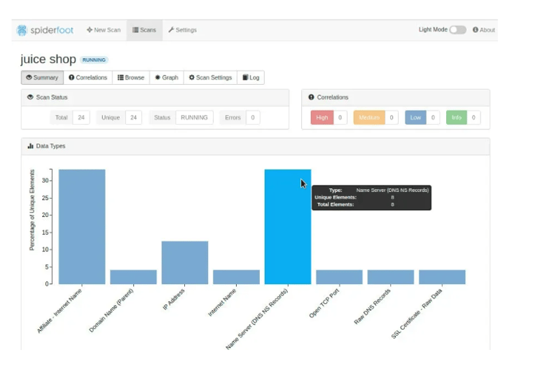Click the bar chart icon beside Data Types

tap(31, 146)
